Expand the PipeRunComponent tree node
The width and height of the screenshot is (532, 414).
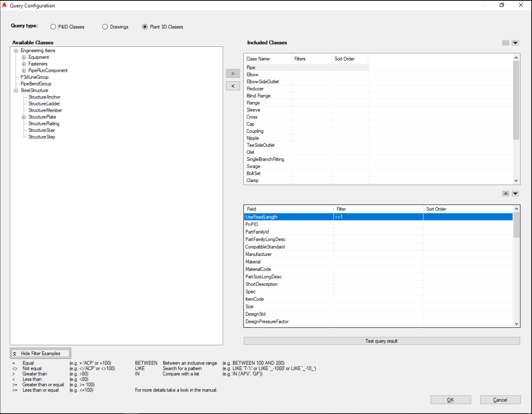coord(24,70)
